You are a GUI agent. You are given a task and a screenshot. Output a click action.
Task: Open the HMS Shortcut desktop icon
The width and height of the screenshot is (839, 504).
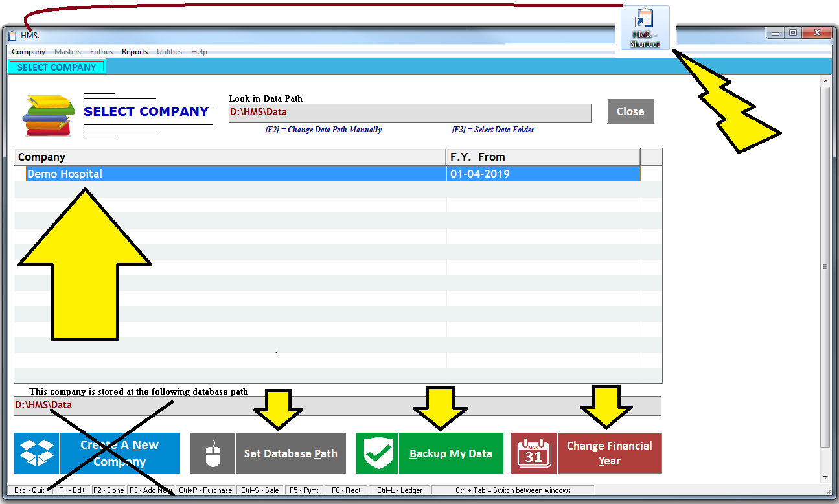click(x=645, y=26)
